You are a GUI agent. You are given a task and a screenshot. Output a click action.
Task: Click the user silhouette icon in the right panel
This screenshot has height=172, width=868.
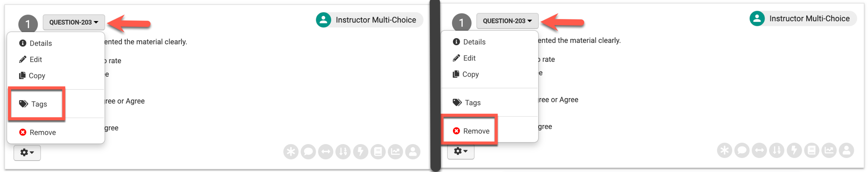click(846, 150)
